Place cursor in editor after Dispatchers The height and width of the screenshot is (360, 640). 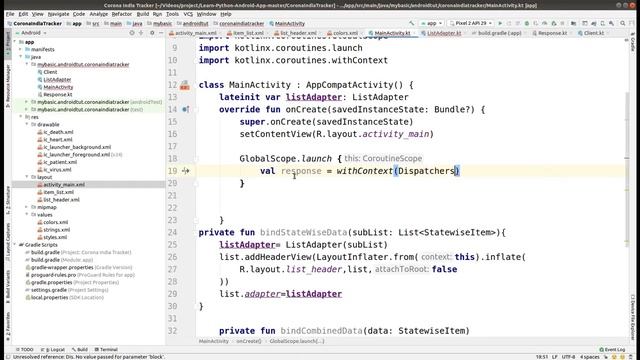tap(455, 171)
